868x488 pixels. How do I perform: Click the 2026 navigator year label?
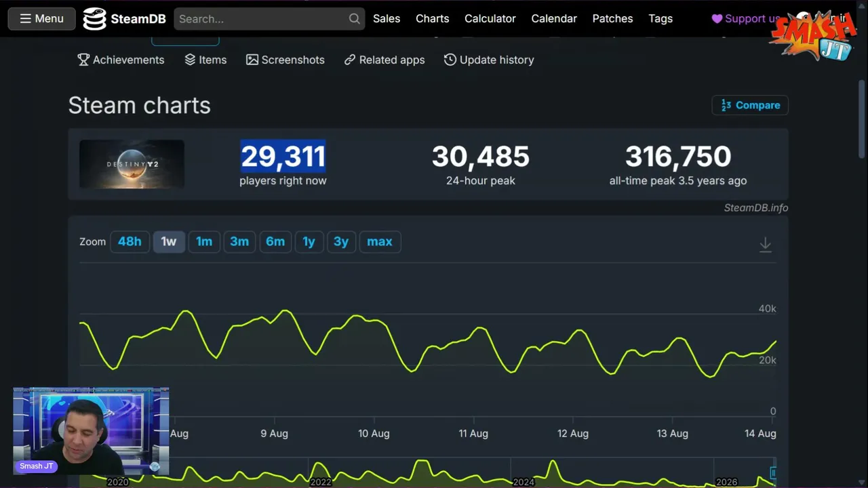coord(726,482)
